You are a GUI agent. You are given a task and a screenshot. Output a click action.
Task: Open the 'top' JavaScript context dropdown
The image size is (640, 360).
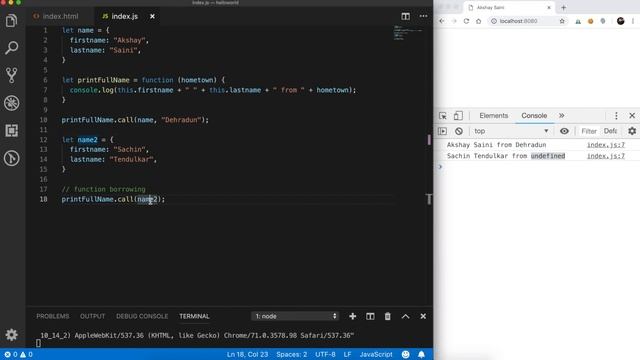pyautogui.click(x=511, y=131)
